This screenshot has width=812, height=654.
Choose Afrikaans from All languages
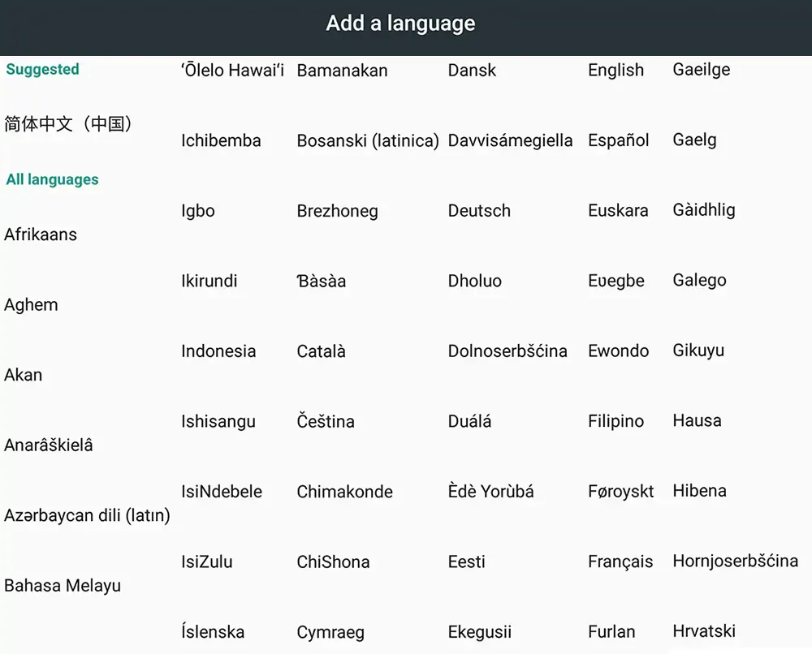pos(41,234)
